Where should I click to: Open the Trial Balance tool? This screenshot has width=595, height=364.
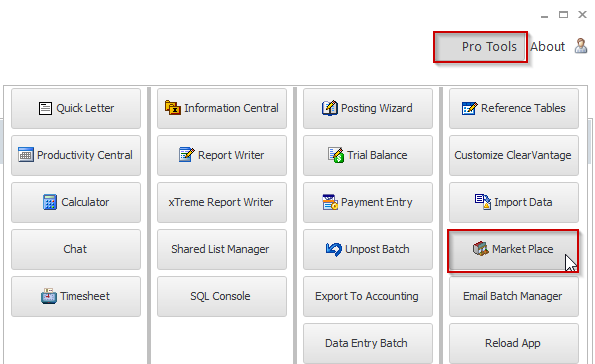(368, 156)
